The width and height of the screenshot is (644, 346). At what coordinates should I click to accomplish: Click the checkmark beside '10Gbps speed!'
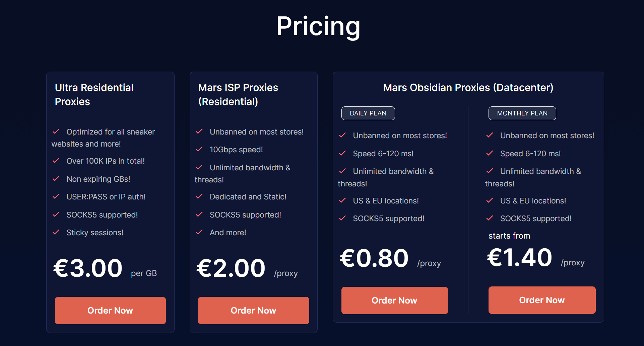point(200,149)
